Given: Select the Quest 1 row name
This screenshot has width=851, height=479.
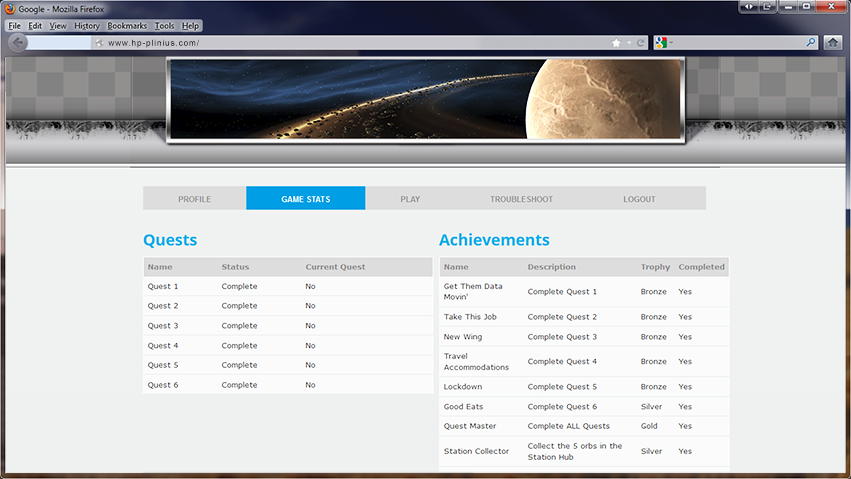Looking at the screenshot, I should tap(163, 286).
